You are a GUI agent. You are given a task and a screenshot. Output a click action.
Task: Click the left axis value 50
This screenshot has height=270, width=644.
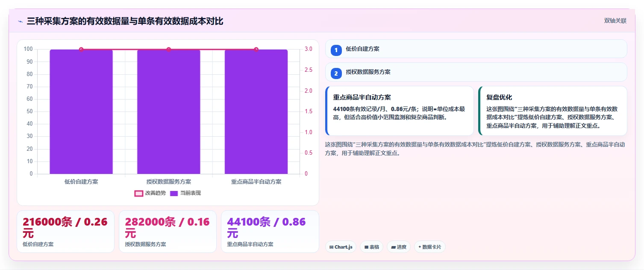(29, 112)
